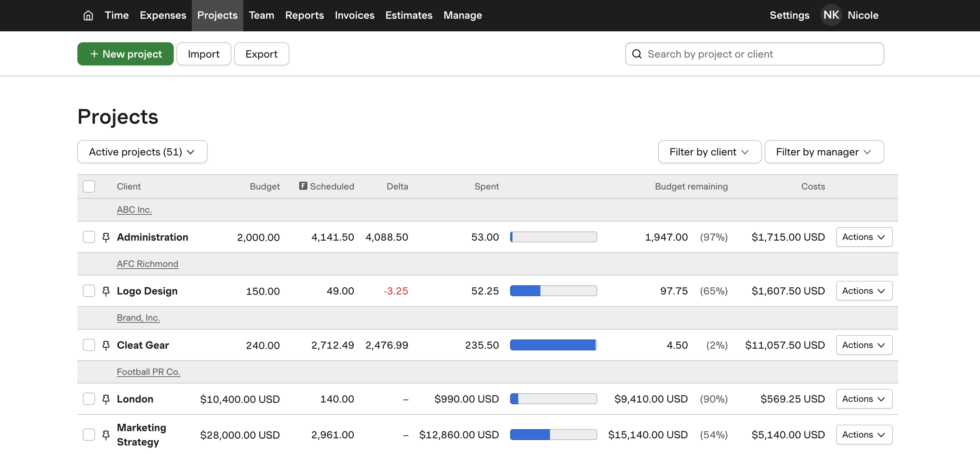The image size is (980, 454).
Task: Click pin icon beside Cleat Gear
Action: (106, 345)
